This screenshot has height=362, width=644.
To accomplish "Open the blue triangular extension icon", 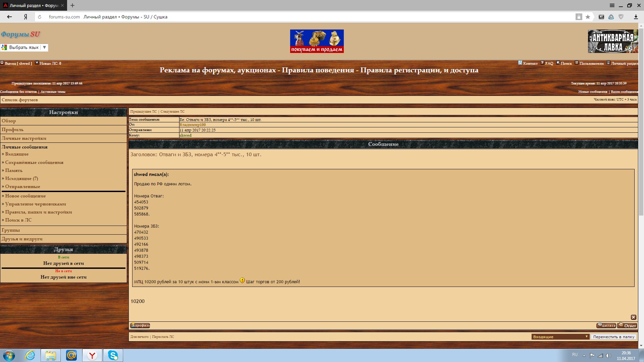I will point(611,17).
